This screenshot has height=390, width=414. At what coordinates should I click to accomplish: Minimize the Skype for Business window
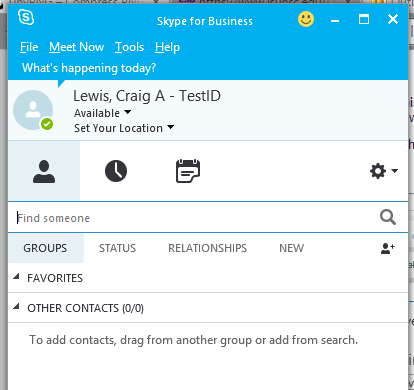click(335, 20)
